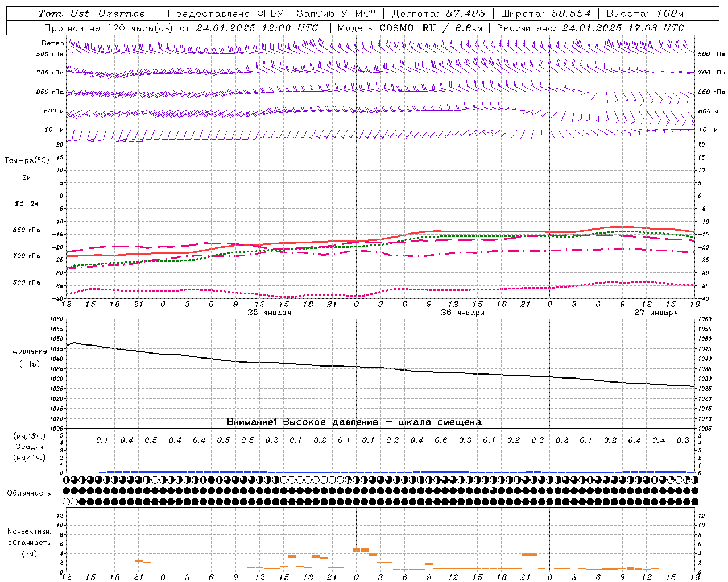Click the elevation text Высота: 168м

pos(645,14)
